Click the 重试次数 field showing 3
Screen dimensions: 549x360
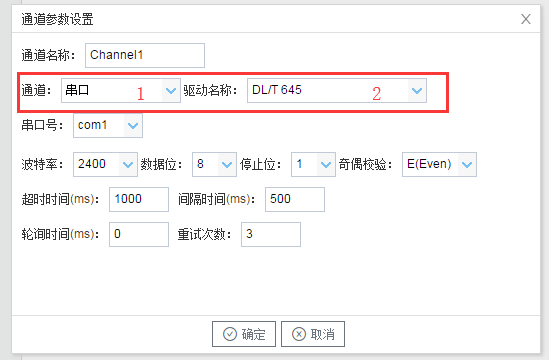(271, 234)
